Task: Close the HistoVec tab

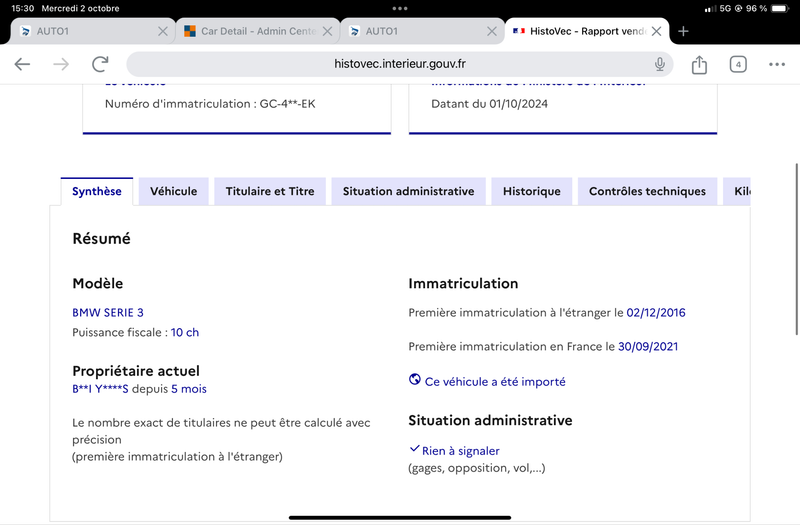Action: pyautogui.click(x=657, y=31)
